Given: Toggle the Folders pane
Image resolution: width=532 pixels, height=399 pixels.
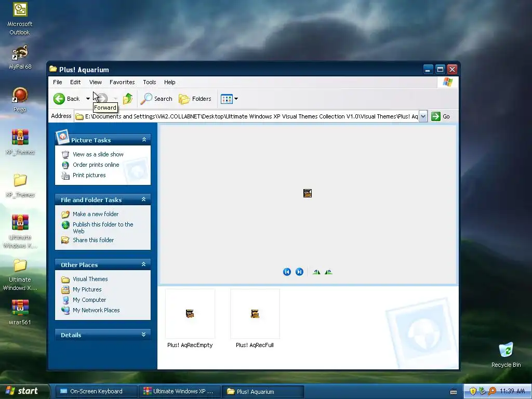Looking at the screenshot, I should [195, 99].
